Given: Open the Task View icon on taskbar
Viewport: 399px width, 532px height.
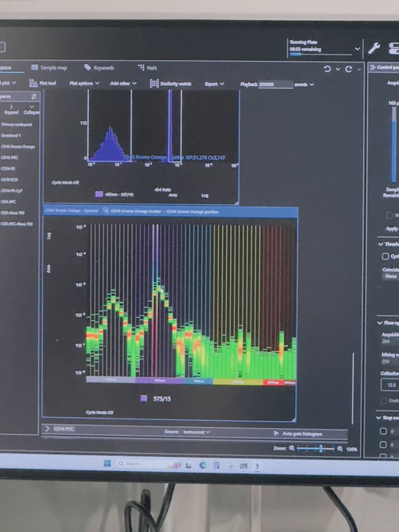Looking at the screenshot, I should pos(189,465).
